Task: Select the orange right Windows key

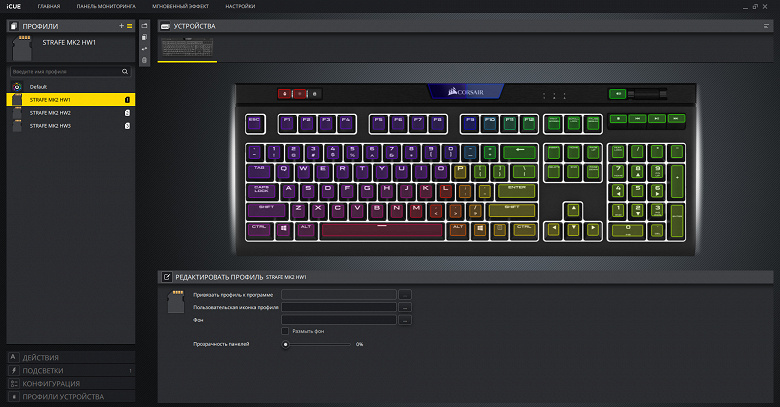Action: pyautogui.click(x=480, y=229)
